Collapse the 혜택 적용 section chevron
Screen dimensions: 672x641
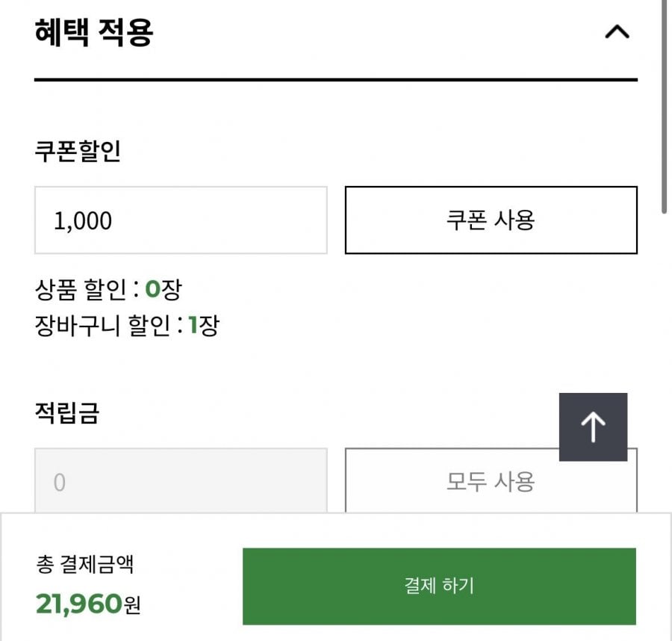617,33
